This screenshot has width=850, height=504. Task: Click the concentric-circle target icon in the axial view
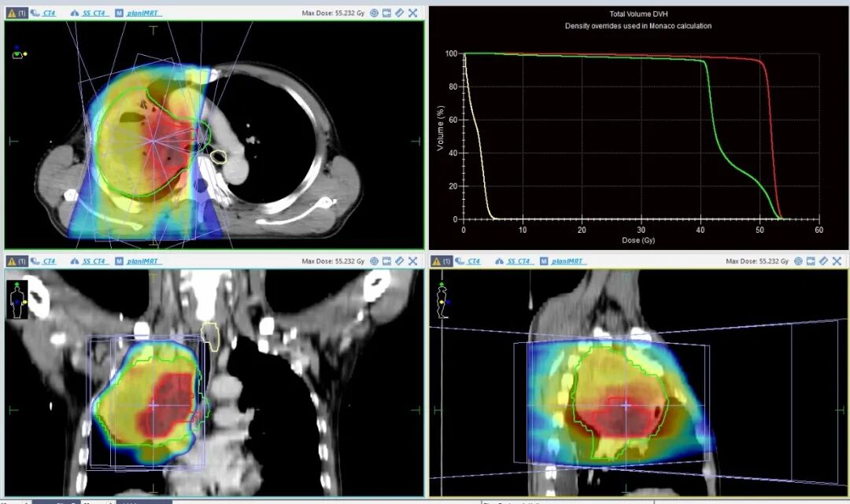click(x=374, y=13)
